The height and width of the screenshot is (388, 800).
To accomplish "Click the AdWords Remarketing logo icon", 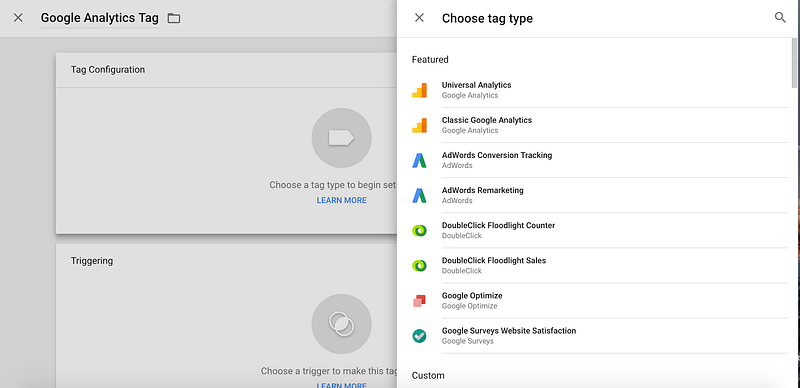I will coord(419,196).
